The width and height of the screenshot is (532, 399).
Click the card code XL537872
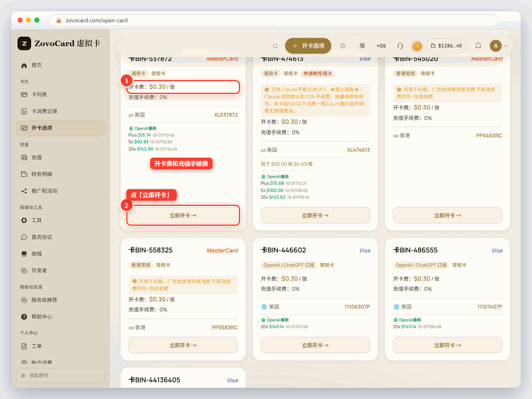[x=226, y=115]
